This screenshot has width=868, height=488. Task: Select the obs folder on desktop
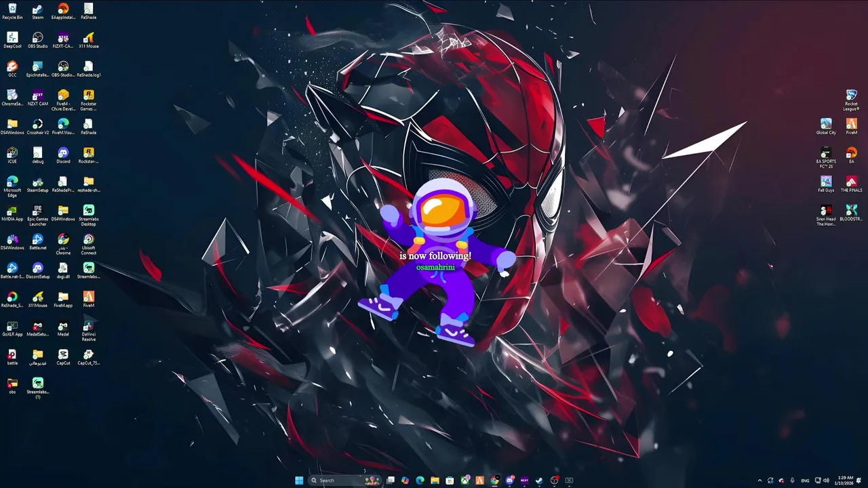[12, 386]
